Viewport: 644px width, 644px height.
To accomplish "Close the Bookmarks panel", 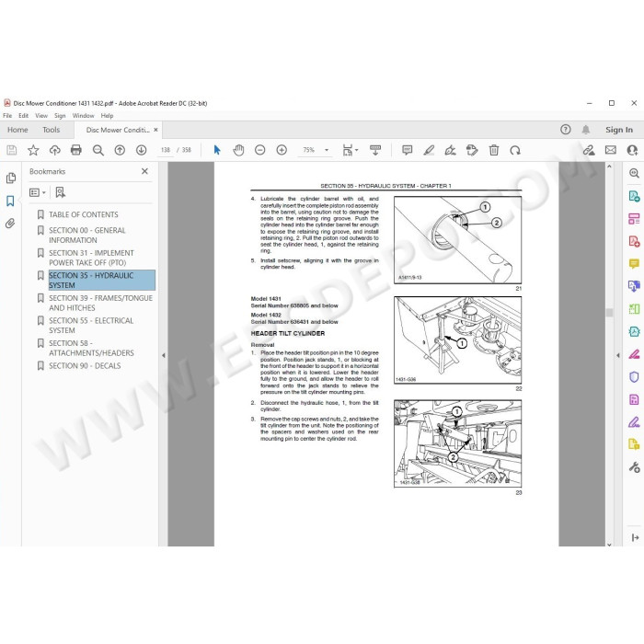I will pyautogui.click(x=144, y=171).
